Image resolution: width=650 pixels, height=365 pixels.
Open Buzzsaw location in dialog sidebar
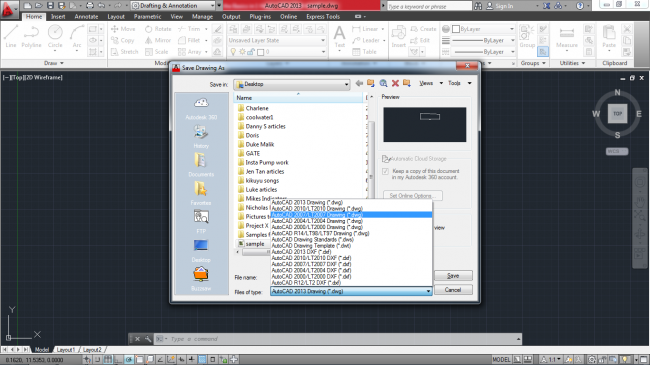coord(201,279)
